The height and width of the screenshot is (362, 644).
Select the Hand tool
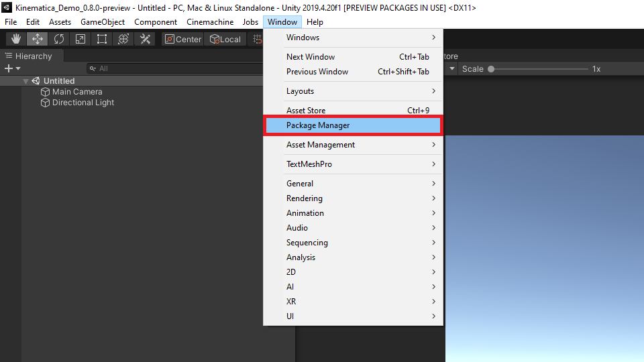coord(16,39)
